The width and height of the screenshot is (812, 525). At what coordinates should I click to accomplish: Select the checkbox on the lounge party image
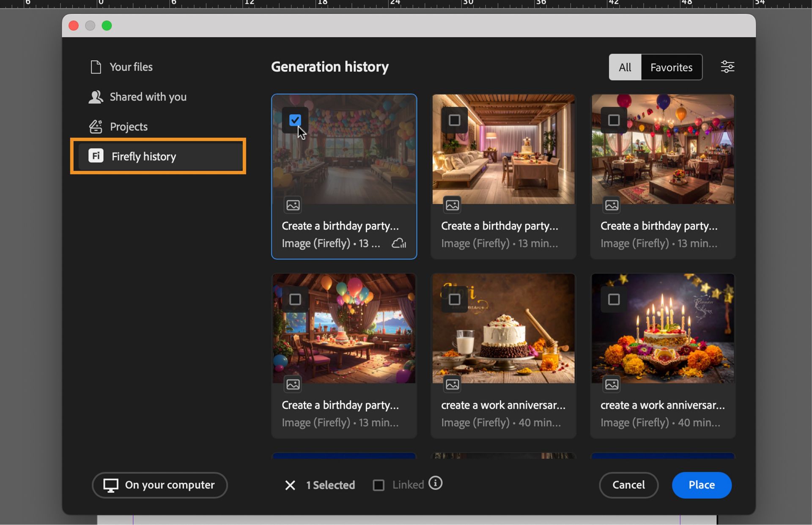[454, 120]
